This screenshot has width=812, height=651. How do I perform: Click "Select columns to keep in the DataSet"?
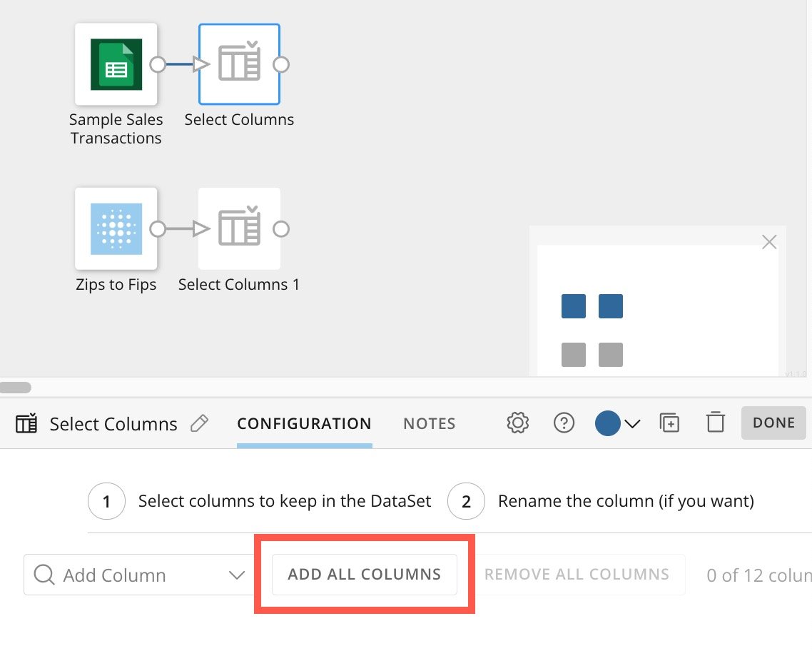click(284, 501)
